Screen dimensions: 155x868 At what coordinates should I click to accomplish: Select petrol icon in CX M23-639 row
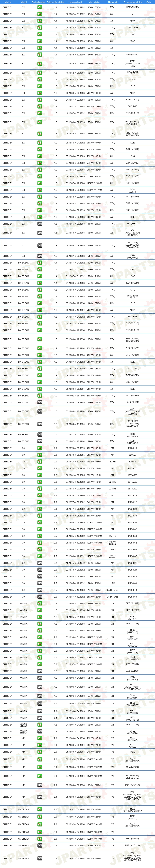(40, 515)
